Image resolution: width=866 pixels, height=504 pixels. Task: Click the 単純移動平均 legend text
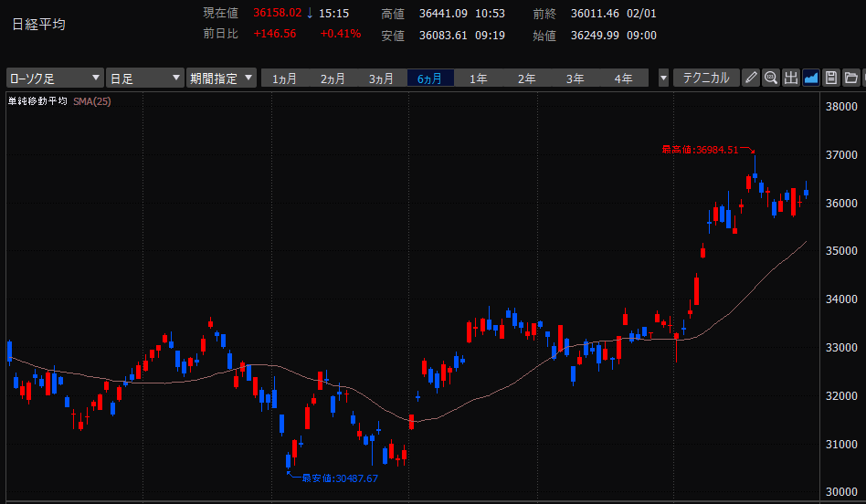click(37, 101)
